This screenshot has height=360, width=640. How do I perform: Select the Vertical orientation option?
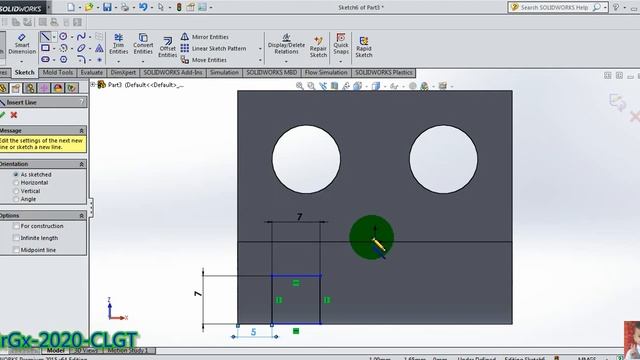(x=16, y=191)
